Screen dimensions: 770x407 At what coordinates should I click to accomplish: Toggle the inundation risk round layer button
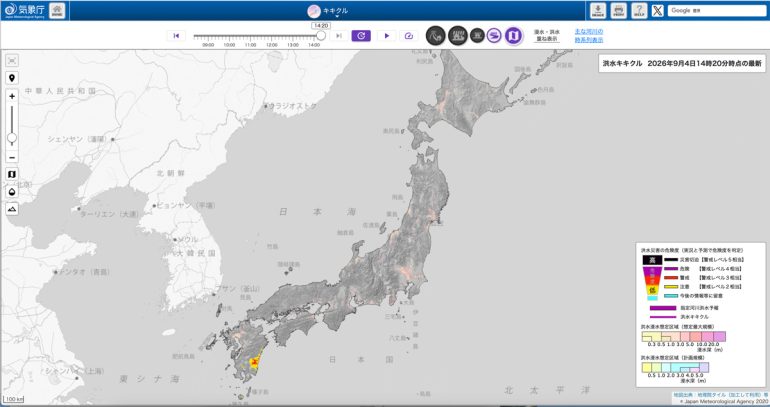click(458, 35)
